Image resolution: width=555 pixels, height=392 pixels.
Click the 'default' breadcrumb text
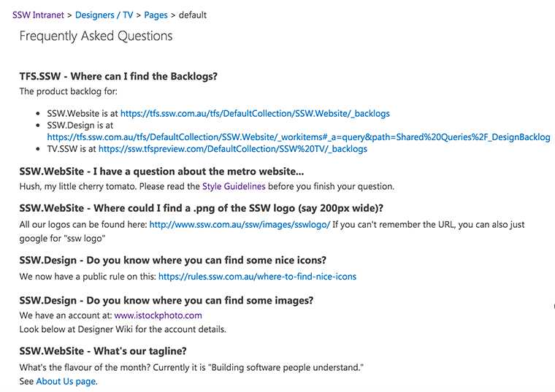point(193,15)
